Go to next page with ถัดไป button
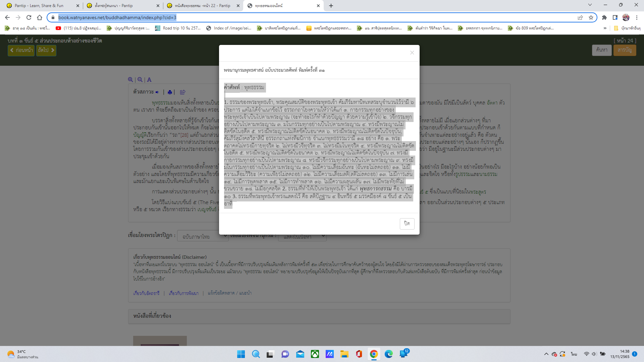 (x=46, y=50)
